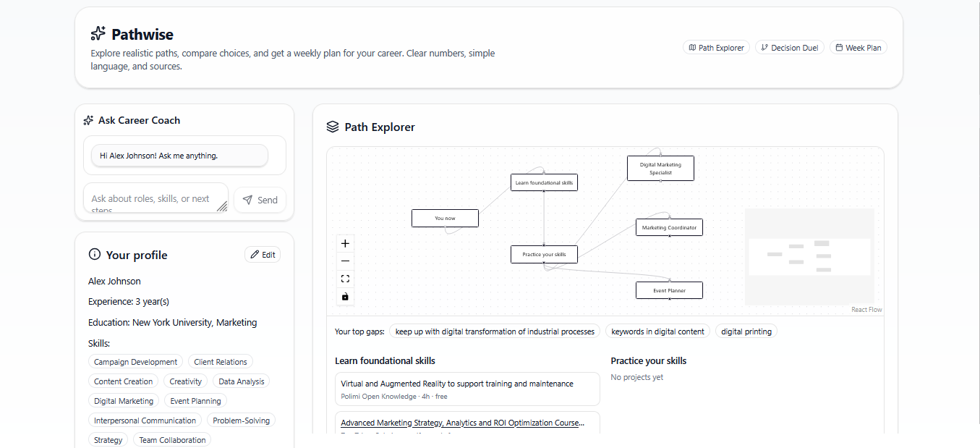Screen dimensions: 980x448
Task: Click the Virtual and Augmented Reality course card
Action: point(467,389)
